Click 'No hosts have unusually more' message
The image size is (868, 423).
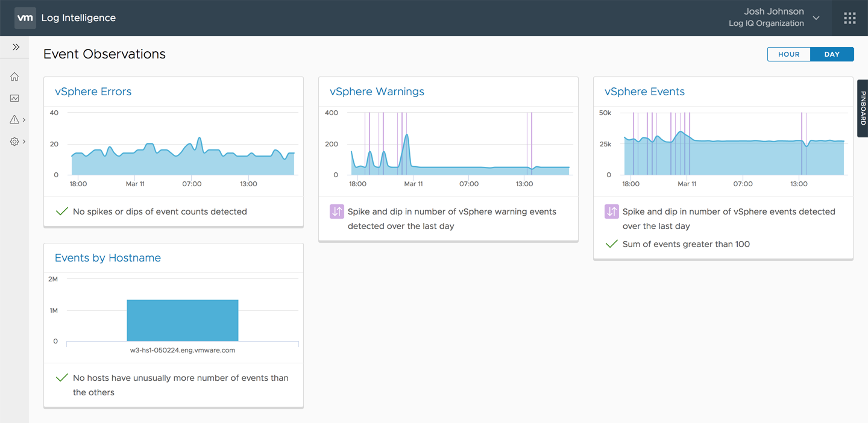coord(181,385)
